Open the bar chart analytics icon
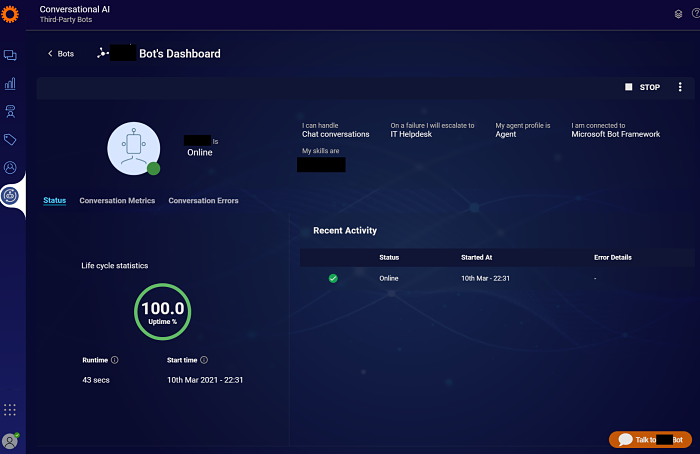 click(10, 83)
